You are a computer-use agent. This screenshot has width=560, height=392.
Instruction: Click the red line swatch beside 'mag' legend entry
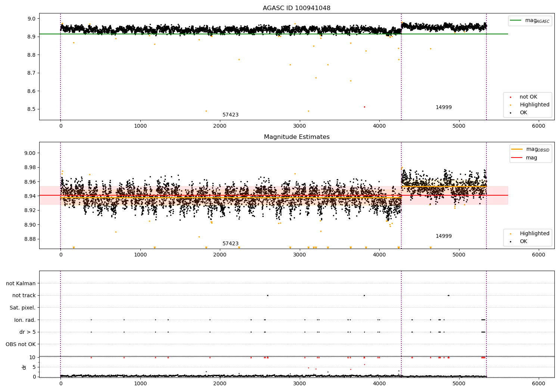(x=517, y=158)
